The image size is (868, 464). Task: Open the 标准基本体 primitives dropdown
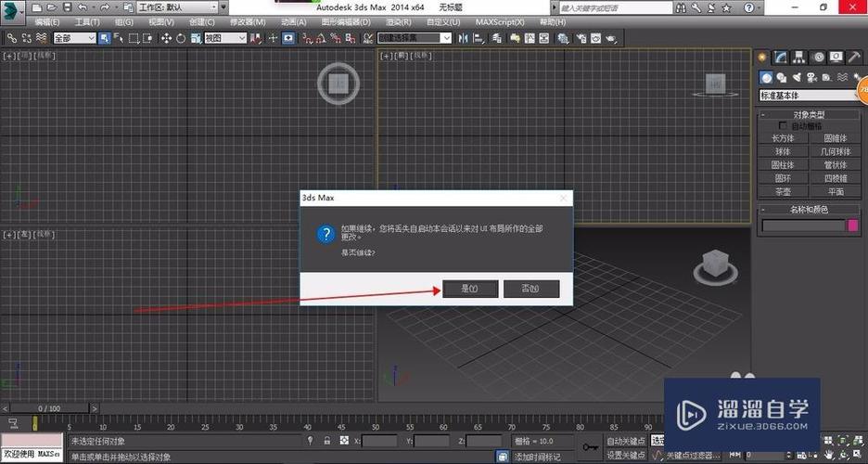(x=809, y=96)
